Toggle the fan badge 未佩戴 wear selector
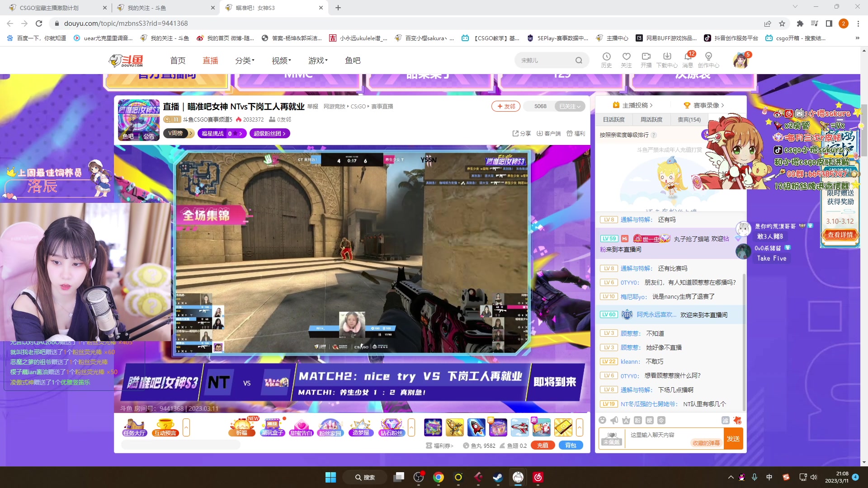This screenshot has width=868, height=488. pyautogui.click(x=611, y=439)
